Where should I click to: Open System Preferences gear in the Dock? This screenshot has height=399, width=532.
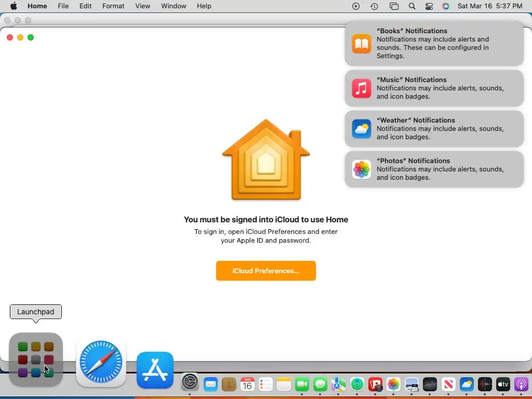190,382
